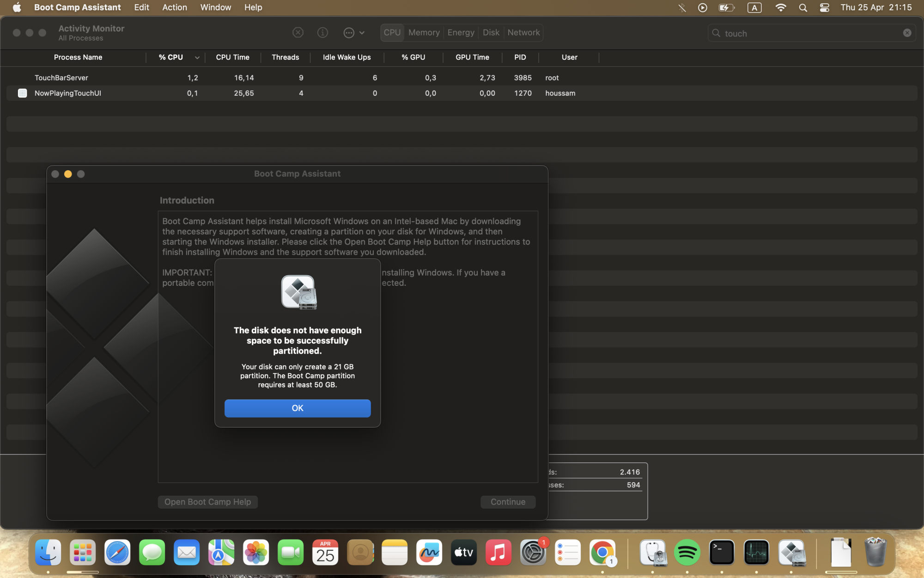Open the Action menu in the menu bar
This screenshot has width=924, height=578.
pyautogui.click(x=174, y=7)
